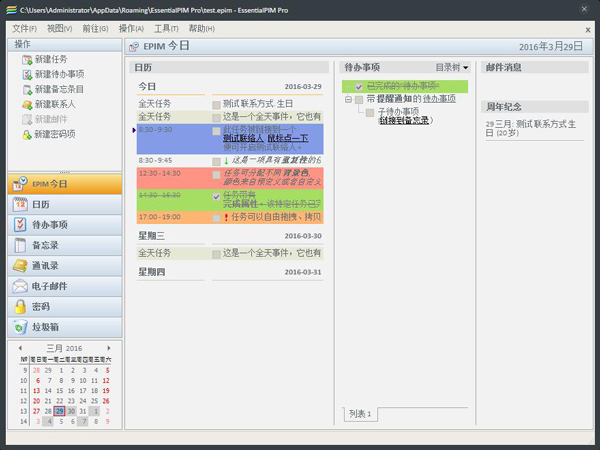
Task: Click the 新建待办事项 icon
Action: 27,75
